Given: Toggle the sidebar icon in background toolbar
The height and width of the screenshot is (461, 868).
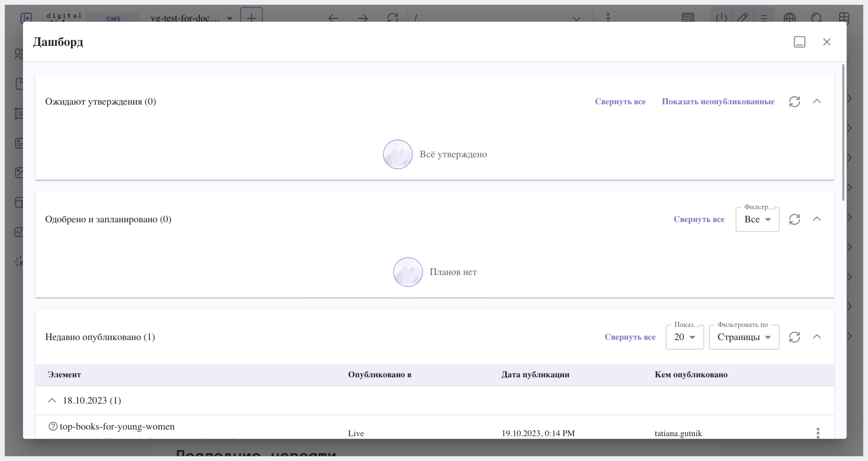Looking at the screenshot, I should 26,17.
